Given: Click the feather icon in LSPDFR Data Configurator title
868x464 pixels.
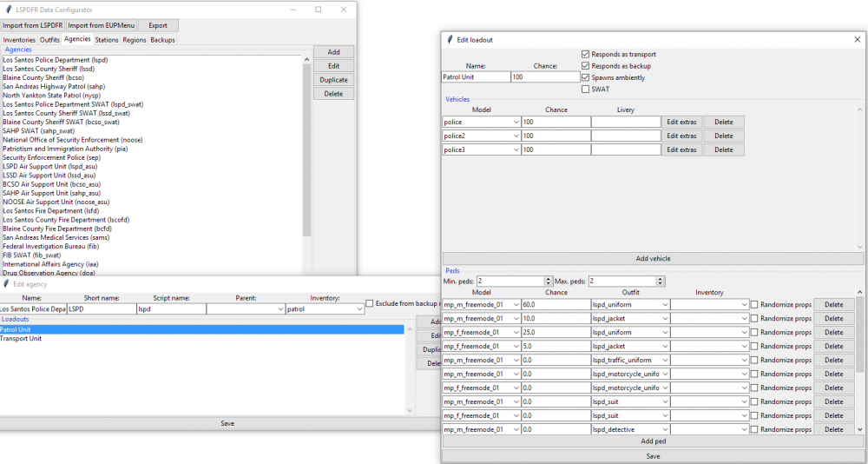Looking at the screenshot, I should pos(9,10).
